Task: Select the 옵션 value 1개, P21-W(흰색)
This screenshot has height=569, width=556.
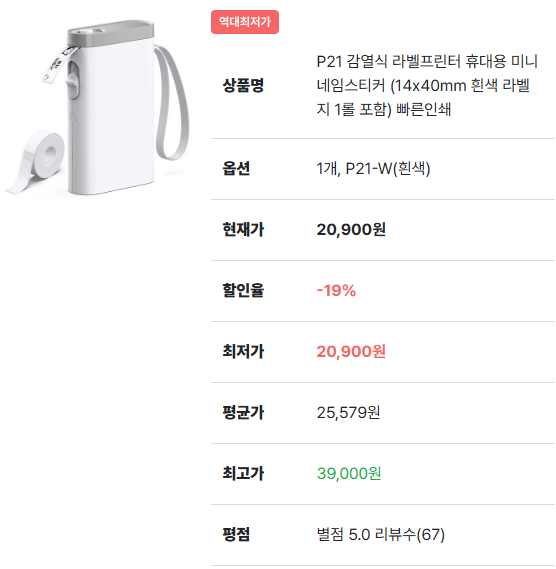Action: tap(373, 169)
